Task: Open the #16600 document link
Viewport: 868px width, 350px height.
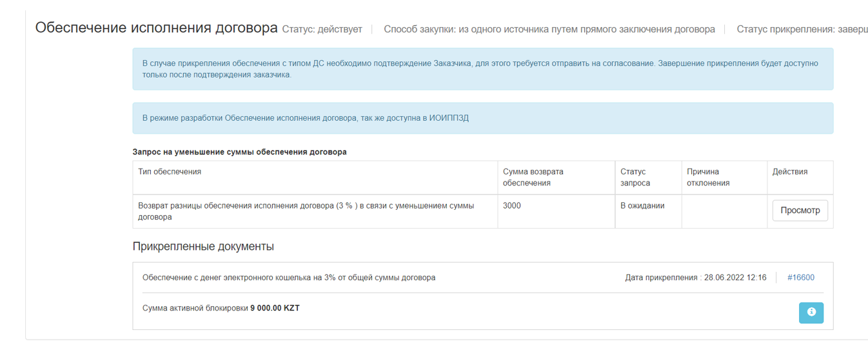Action: [800, 278]
